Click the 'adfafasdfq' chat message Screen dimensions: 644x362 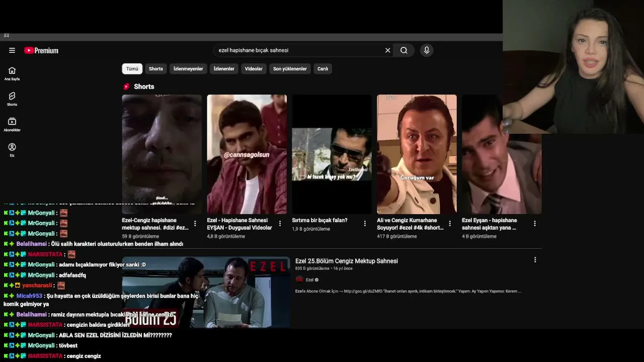72,276
